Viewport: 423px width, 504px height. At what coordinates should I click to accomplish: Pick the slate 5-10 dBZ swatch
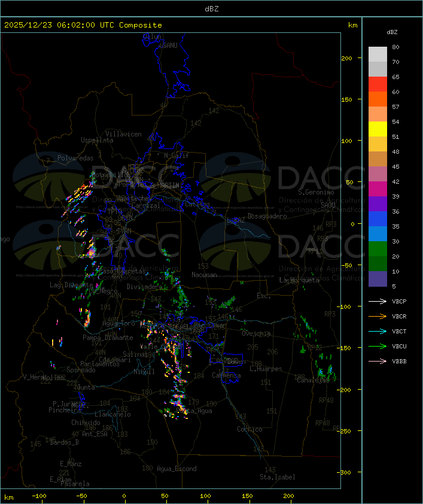coord(378,279)
